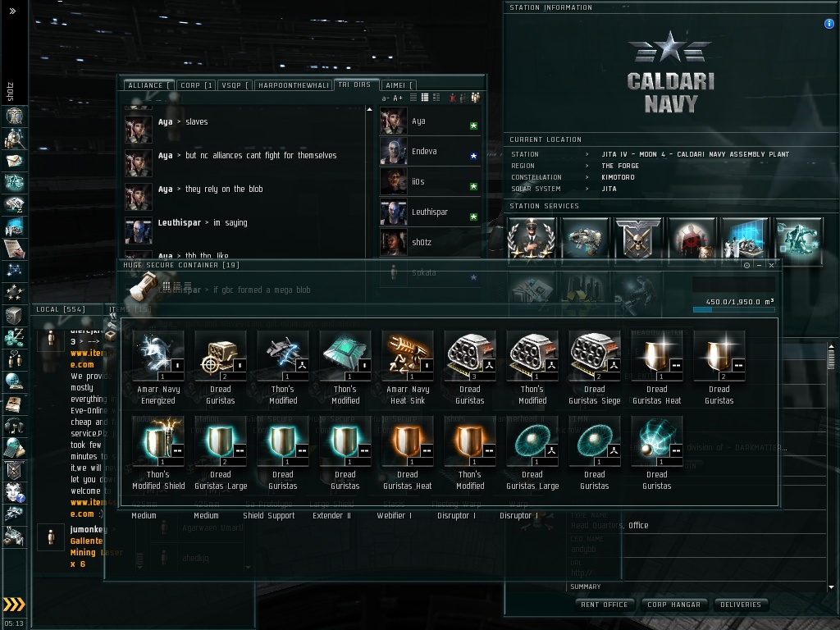
Task: Click the RENT OFFICE button
Action: (605, 605)
